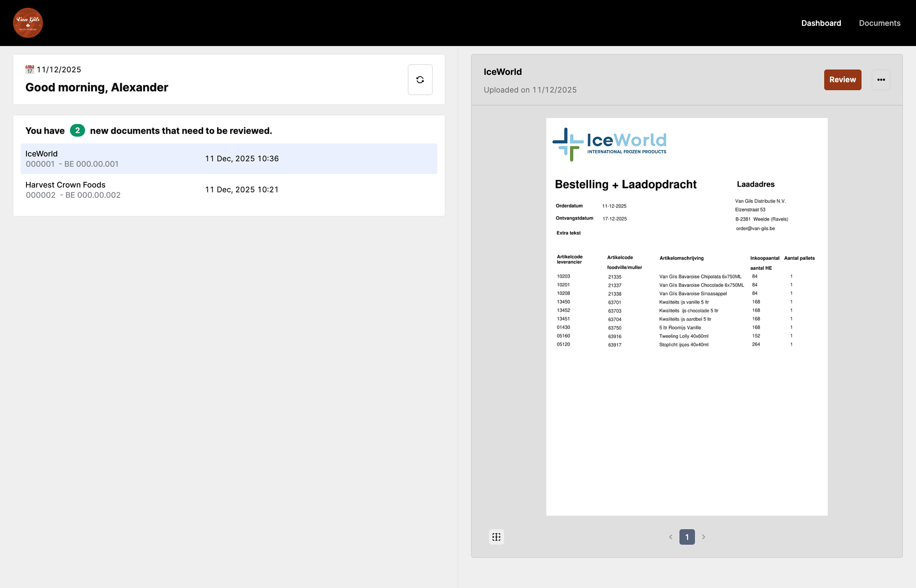
Task: Click the Good morning, Alexander greeting
Action: pos(96,88)
